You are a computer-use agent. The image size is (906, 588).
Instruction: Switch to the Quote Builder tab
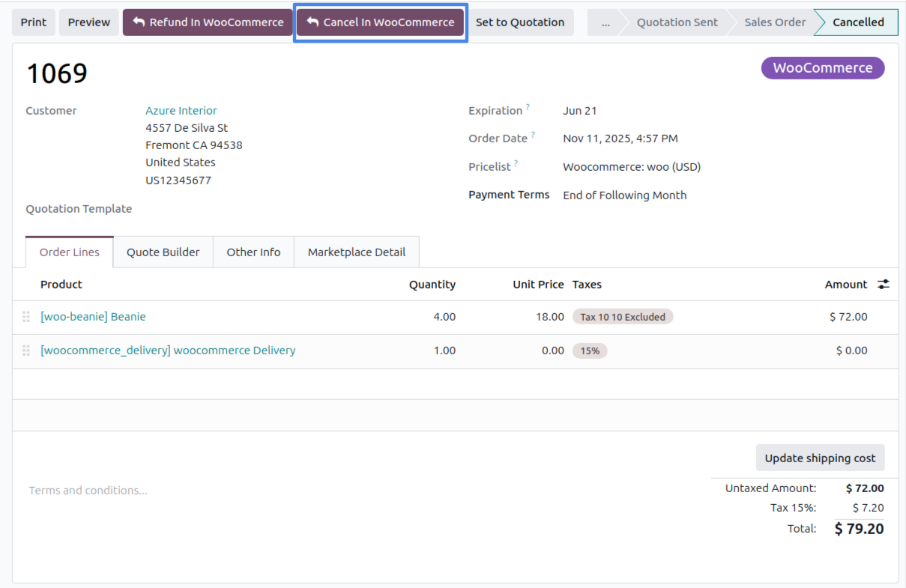point(163,252)
